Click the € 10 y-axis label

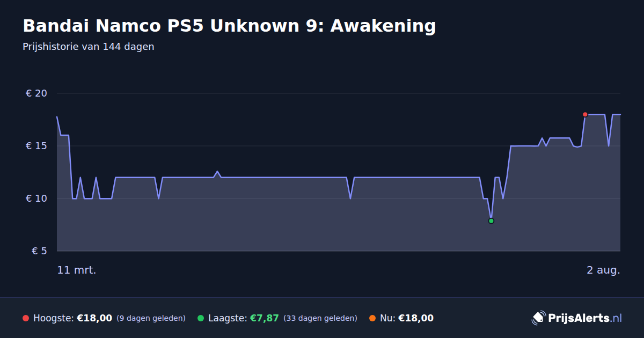click(x=36, y=199)
